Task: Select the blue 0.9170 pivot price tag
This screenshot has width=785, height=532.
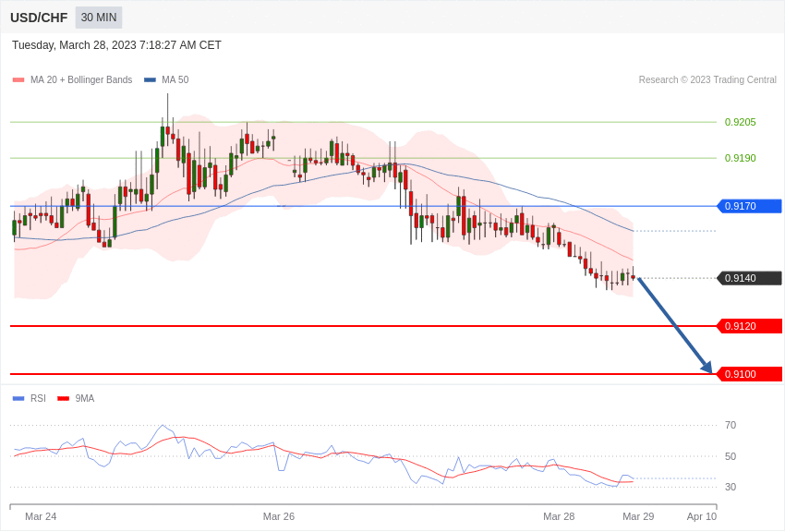Action: pos(750,206)
